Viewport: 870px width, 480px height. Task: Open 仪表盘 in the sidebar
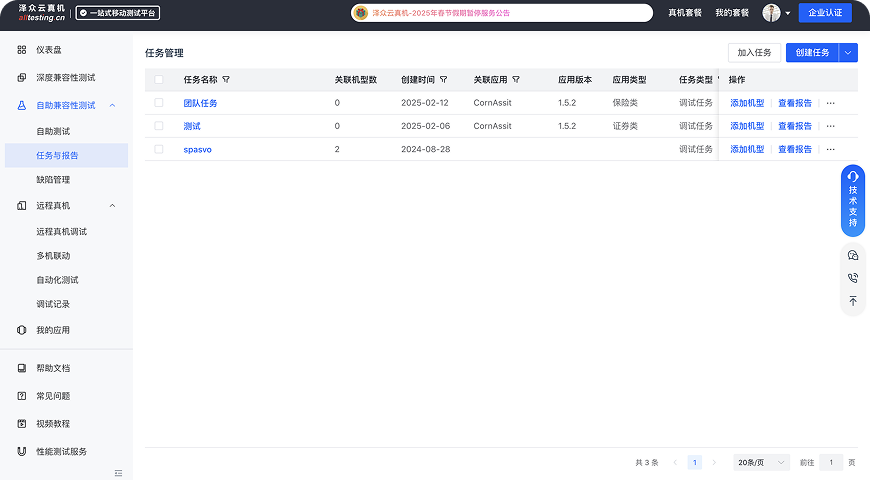[x=50, y=49]
